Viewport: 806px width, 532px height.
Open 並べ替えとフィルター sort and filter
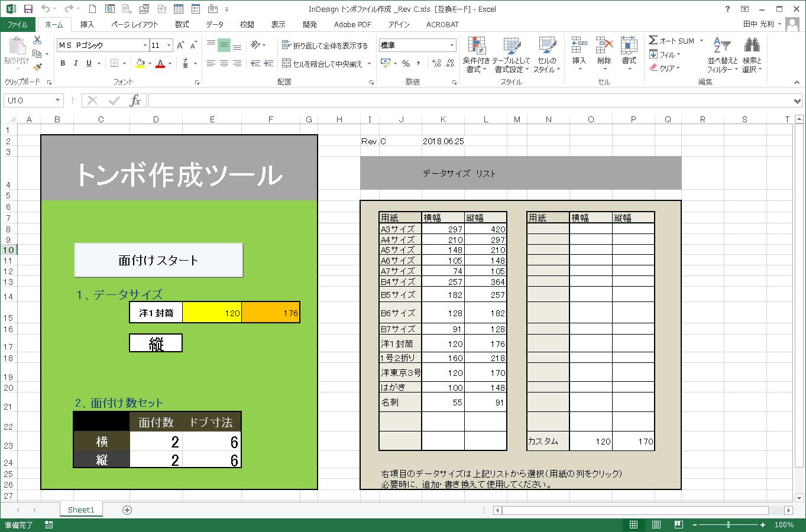[721, 55]
